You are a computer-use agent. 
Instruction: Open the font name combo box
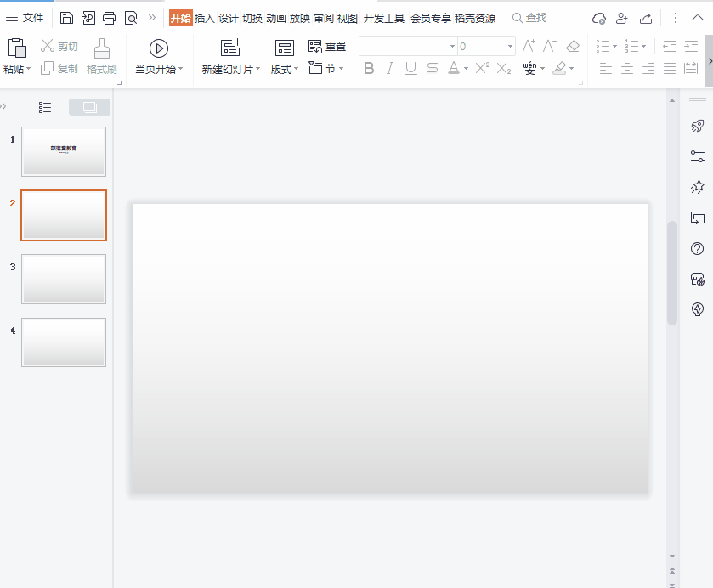pos(407,46)
